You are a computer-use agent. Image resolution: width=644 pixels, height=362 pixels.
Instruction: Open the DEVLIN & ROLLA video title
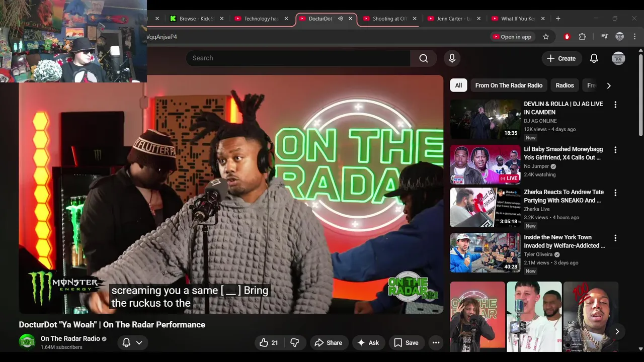point(563,108)
